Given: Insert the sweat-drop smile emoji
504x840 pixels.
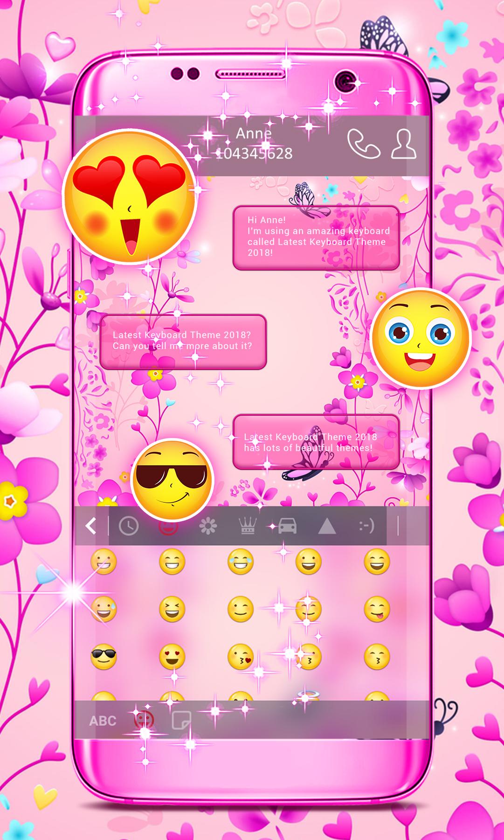Looking at the screenshot, I should tap(103, 609).
